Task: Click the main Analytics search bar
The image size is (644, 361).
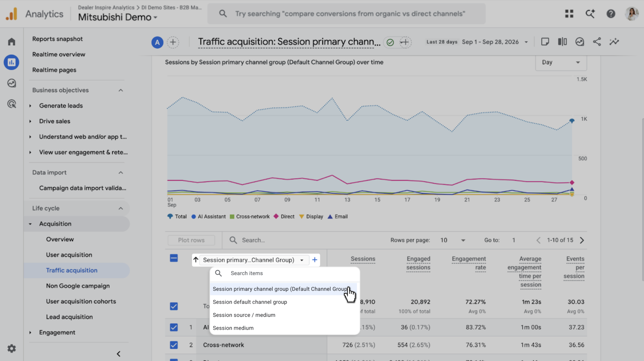Action: coord(346,14)
